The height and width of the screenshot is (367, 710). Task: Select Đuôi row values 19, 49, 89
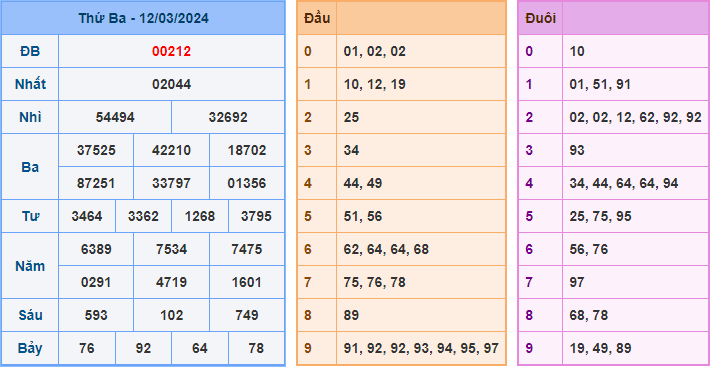point(600,348)
